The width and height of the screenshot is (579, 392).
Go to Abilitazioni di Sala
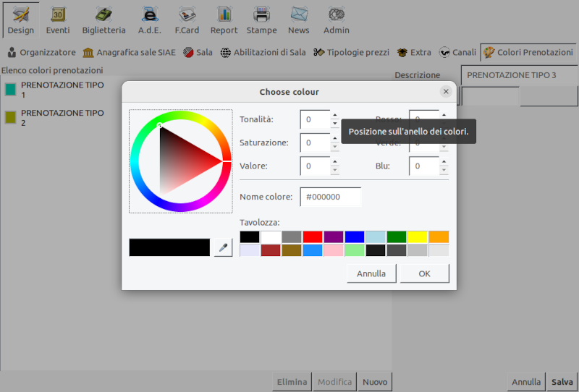(x=263, y=52)
